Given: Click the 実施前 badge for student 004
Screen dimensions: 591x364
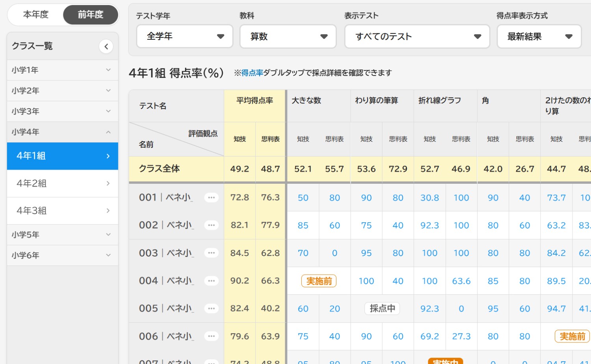Looking at the screenshot, I should point(319,281).
